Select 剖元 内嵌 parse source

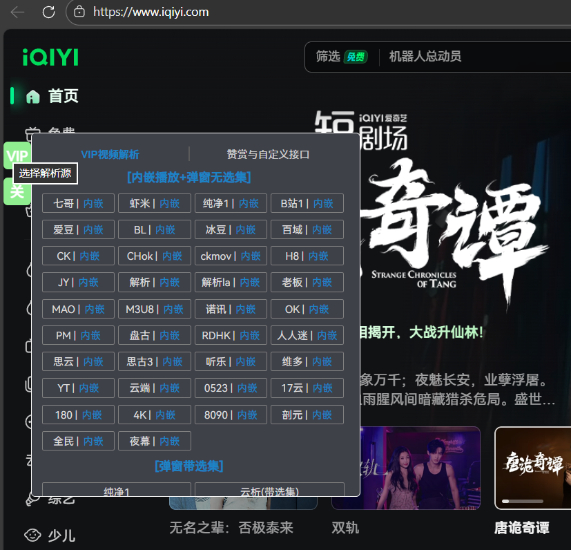point(307,415)
